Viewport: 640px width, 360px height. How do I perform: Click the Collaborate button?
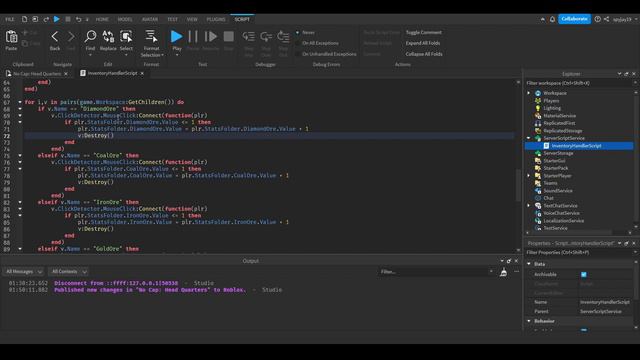(x=574, y=19)
